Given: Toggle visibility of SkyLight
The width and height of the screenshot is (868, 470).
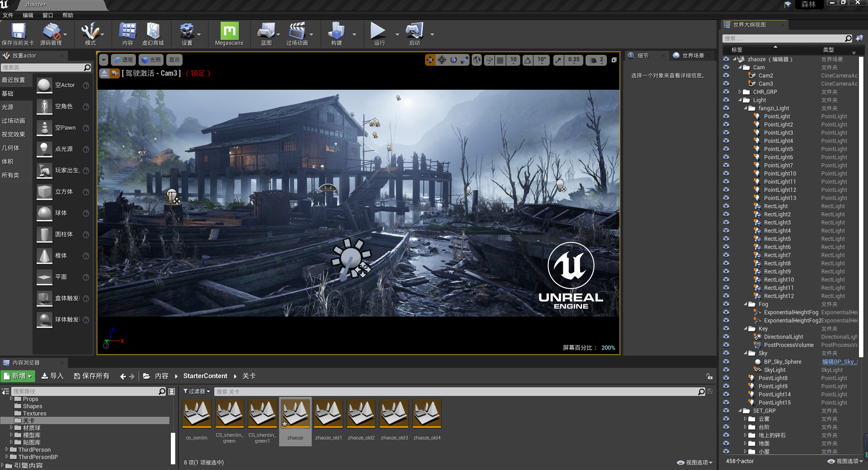Looking at the screenshot, I should pos(726,370).
